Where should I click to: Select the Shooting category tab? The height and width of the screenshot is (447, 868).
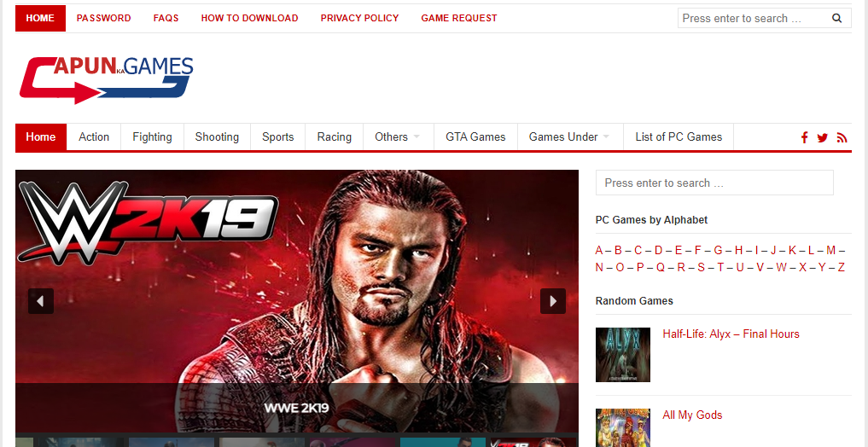pos(217,137)
